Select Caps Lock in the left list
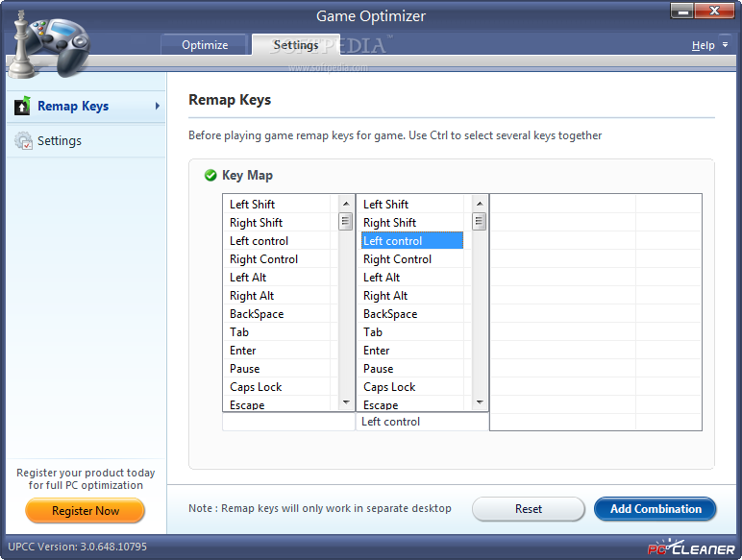The width and height of the screenshot is (742, 560). point(281,387)
